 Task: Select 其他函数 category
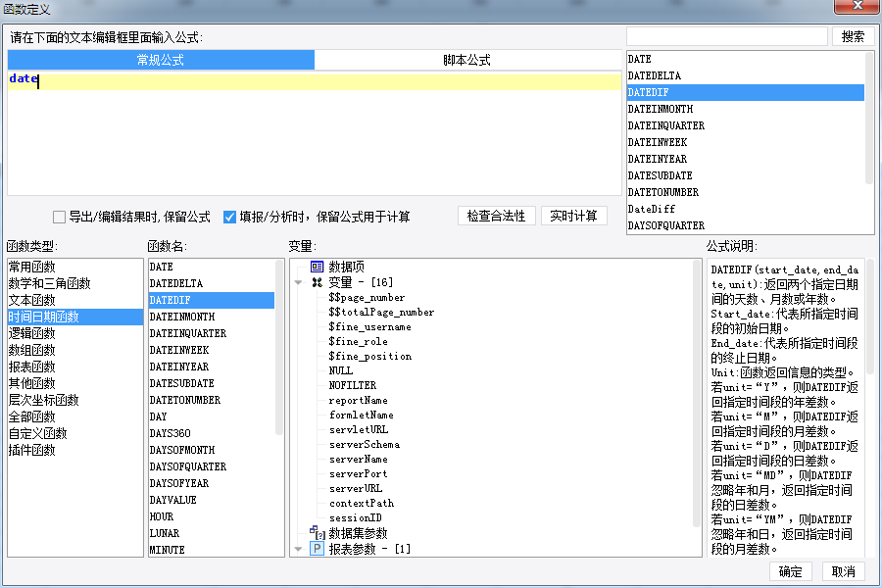pos(75,383)
